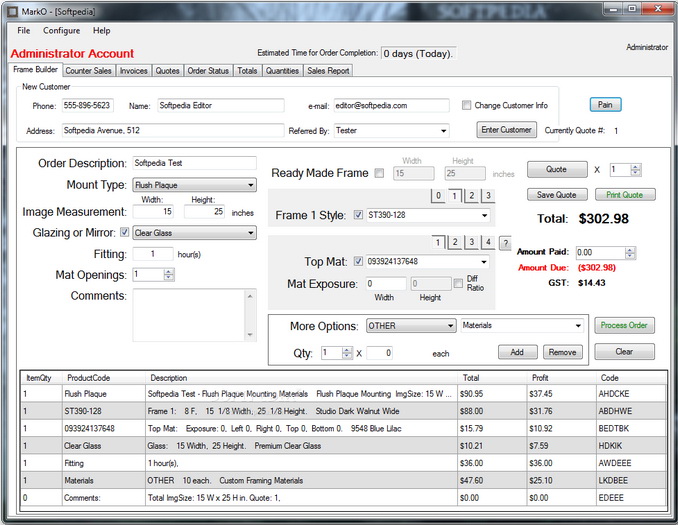Increase the Fitting hours spinner
The height and width of the screenshot is (525, 678).
(167, 251)
